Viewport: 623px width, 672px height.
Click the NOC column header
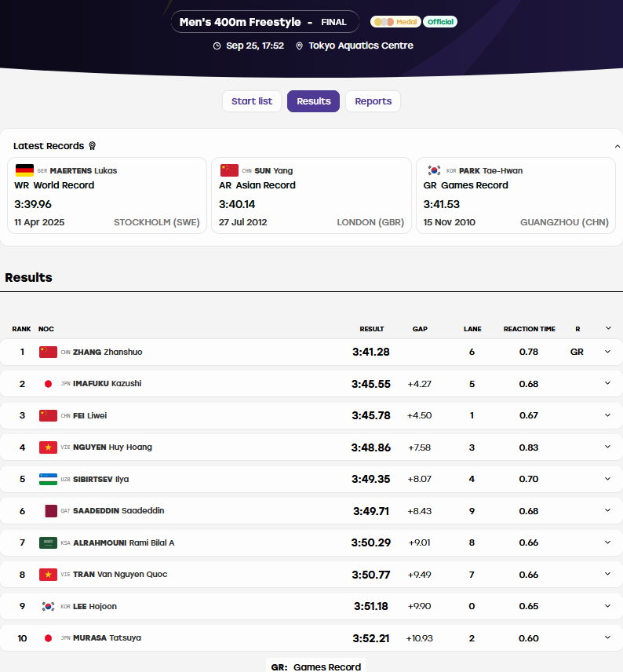coord(46,329)
